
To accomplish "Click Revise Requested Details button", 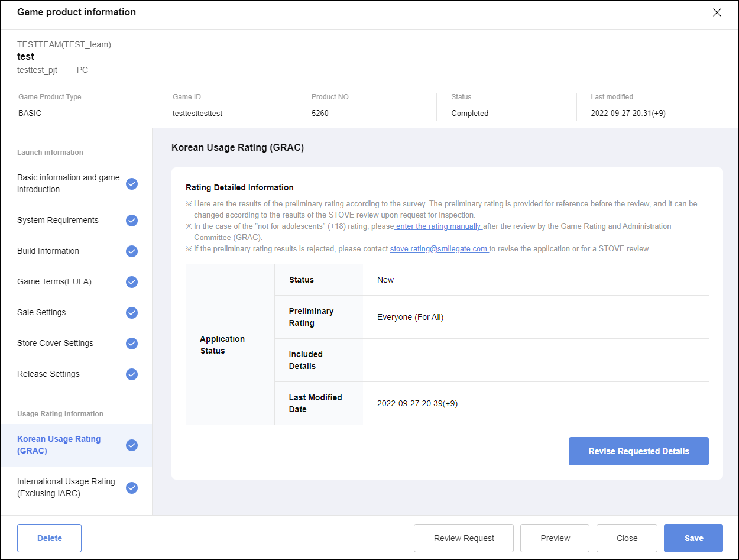I will pyautogui.click(x=638, y=451).
